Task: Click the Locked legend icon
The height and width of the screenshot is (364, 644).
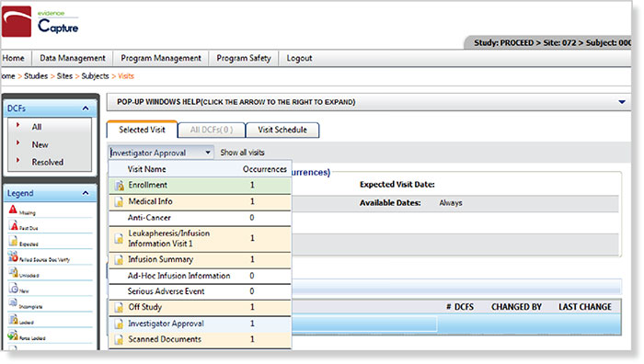Action: tap(13, 319)
